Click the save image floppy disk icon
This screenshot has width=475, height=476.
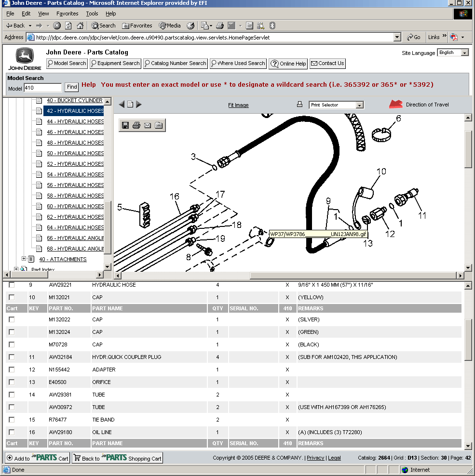click(x=125, y=125)
